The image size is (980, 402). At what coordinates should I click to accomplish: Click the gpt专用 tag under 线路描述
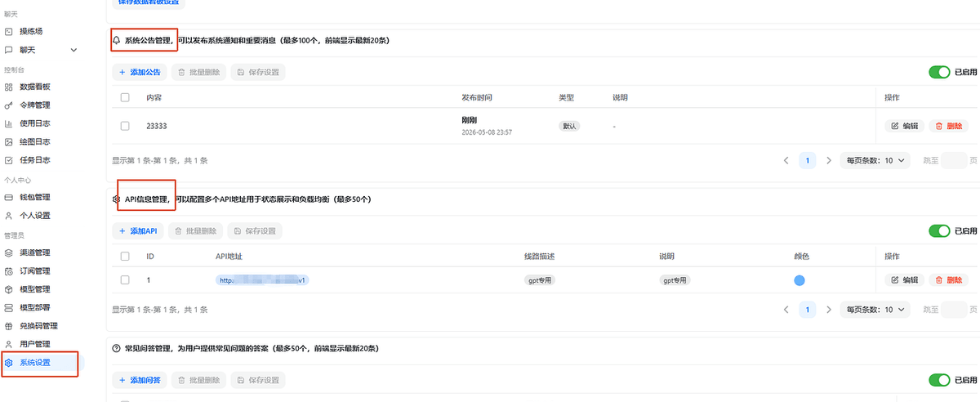click(x=540, y=279)
